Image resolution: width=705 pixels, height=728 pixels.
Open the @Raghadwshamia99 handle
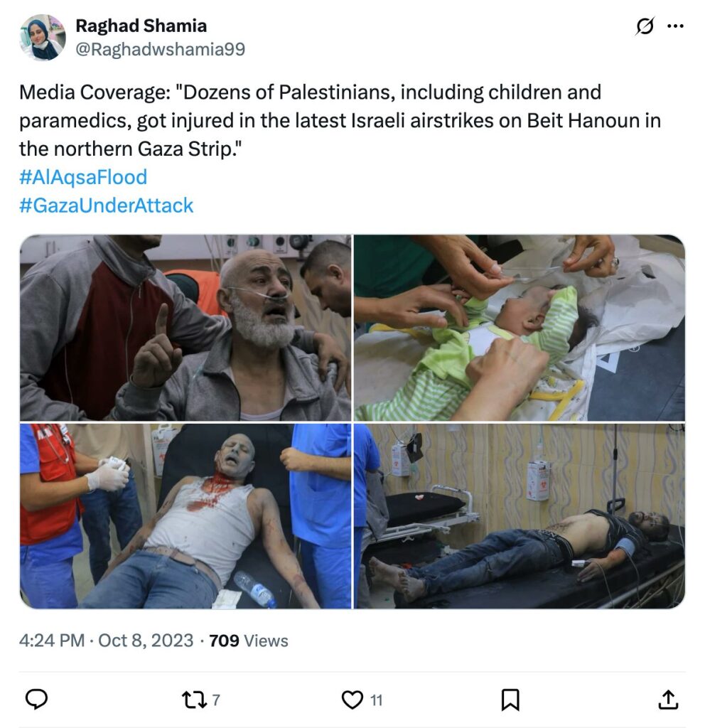click(x=160, y=49)
